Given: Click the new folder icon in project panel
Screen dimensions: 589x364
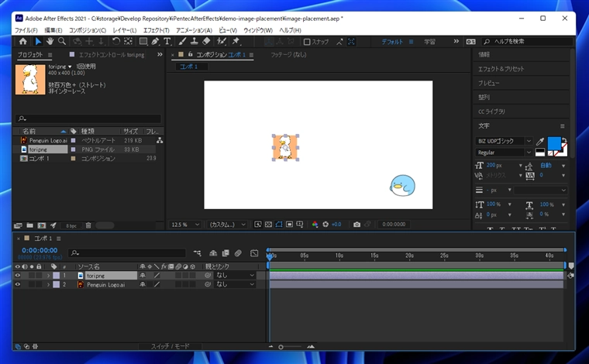Looking at the screenshot, I should [x=30, y=225].
